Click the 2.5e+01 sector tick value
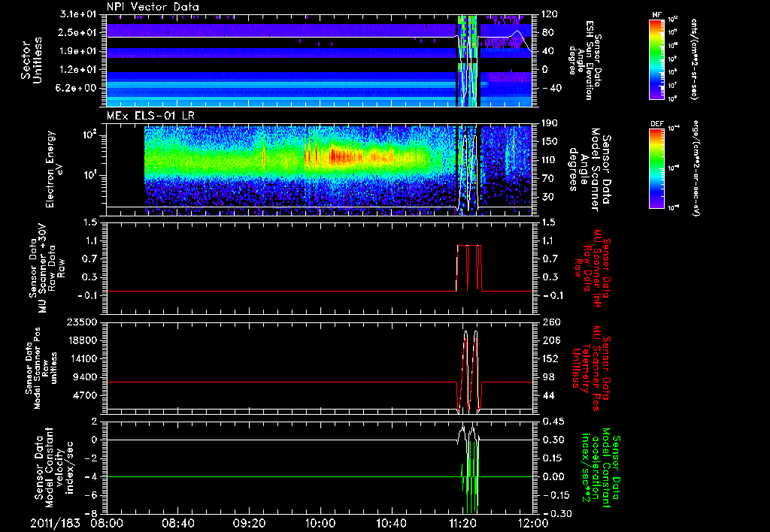This screenshot has width=770, height=532. [x=78, y=32]
